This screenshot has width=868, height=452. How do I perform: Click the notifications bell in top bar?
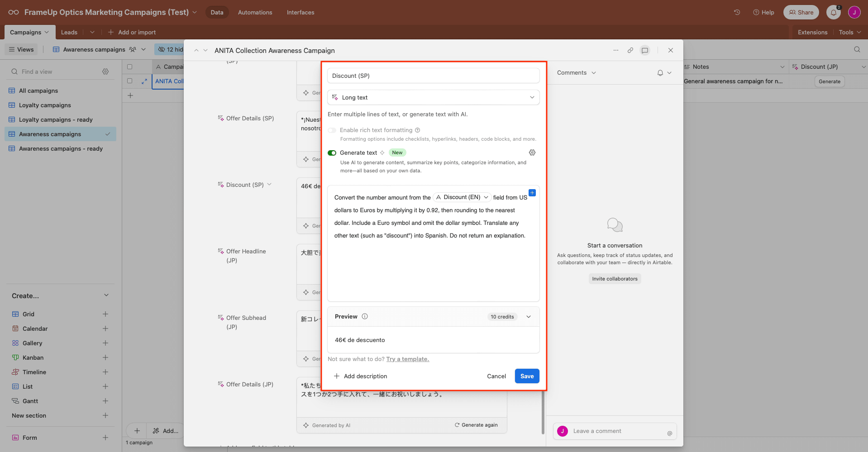tap(833, 12)
